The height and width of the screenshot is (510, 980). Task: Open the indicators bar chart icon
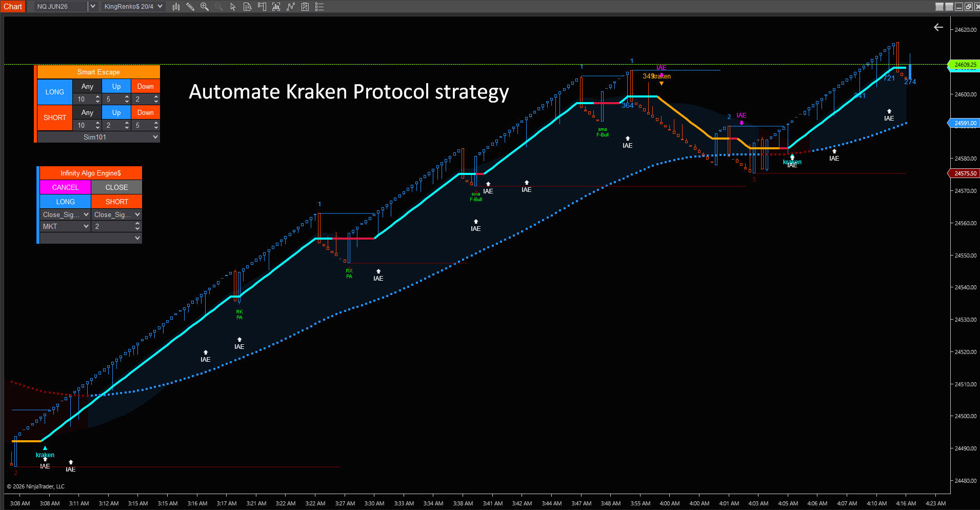point(276,7)
